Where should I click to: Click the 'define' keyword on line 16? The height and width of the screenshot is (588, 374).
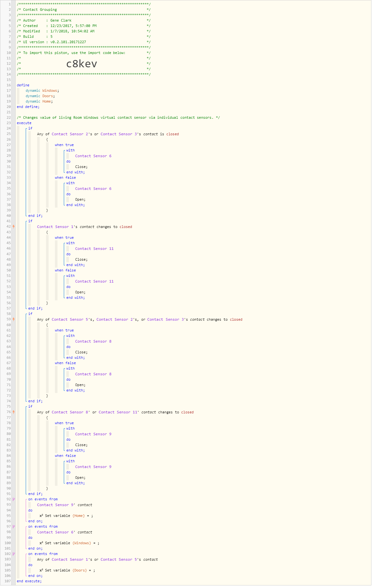coord(23,85)
